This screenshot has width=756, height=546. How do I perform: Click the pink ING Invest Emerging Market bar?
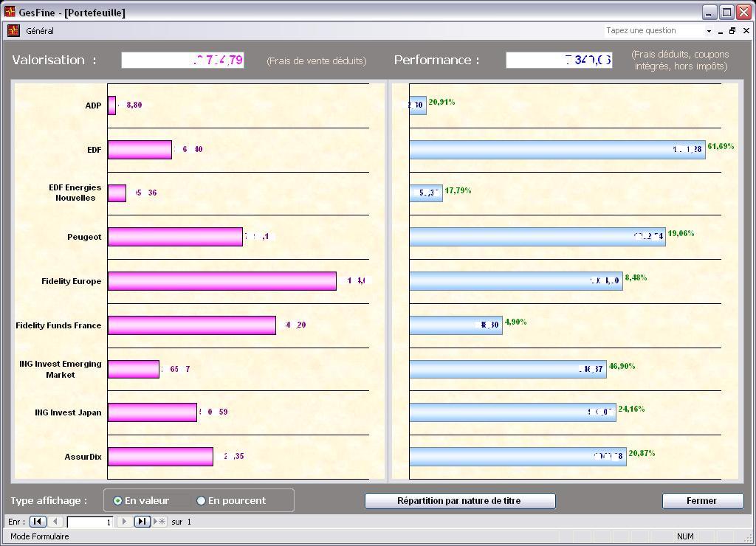[134, 369]
